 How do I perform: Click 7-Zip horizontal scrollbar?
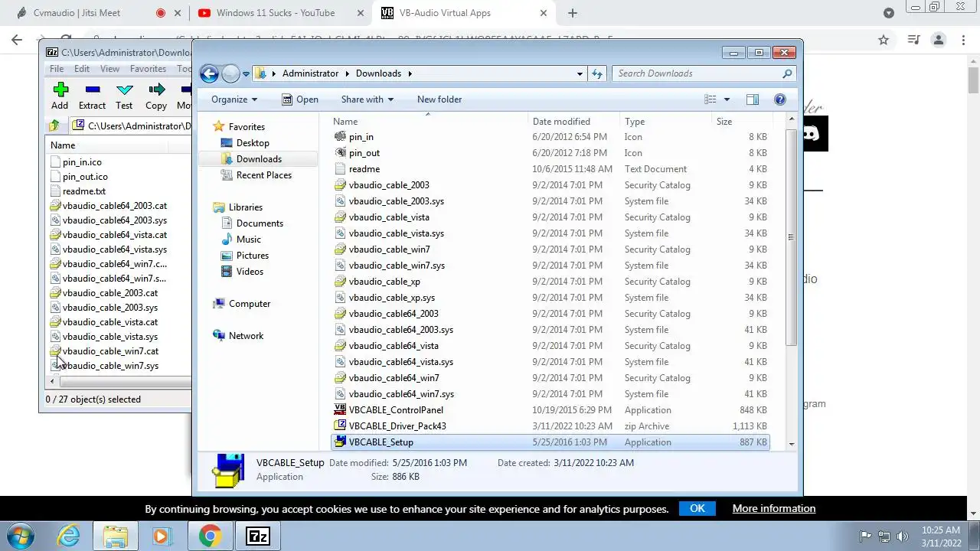pos(126,381)
